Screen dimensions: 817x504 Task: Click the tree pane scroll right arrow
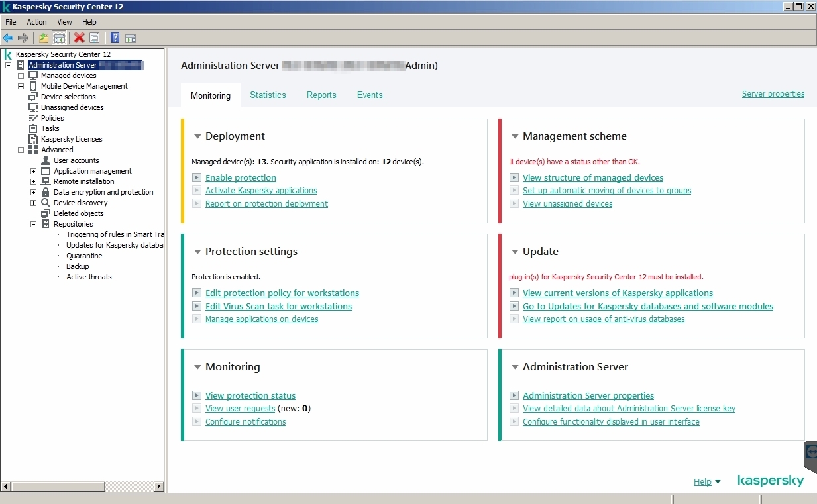pyautogui.click(x=159, y=486)
